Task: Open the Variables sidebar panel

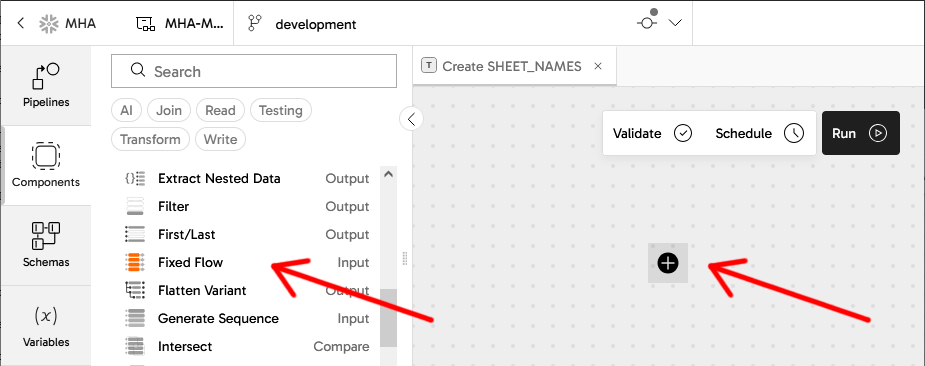Action: (x=46, y=326)
